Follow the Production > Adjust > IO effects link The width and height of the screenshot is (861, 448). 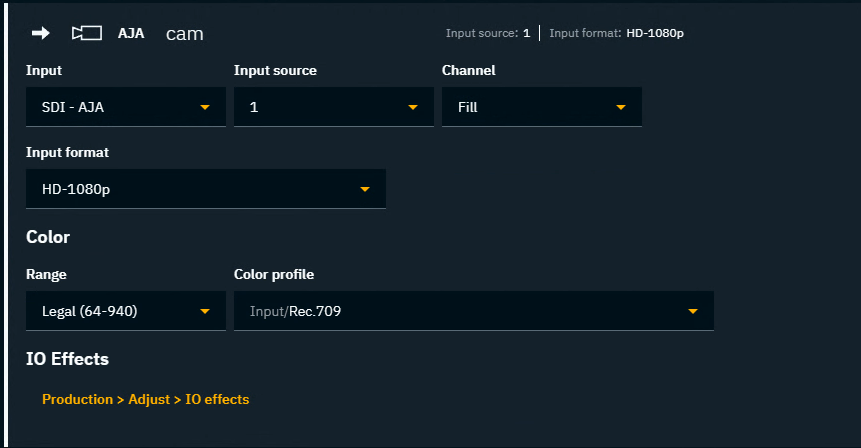tap(145, 399)
